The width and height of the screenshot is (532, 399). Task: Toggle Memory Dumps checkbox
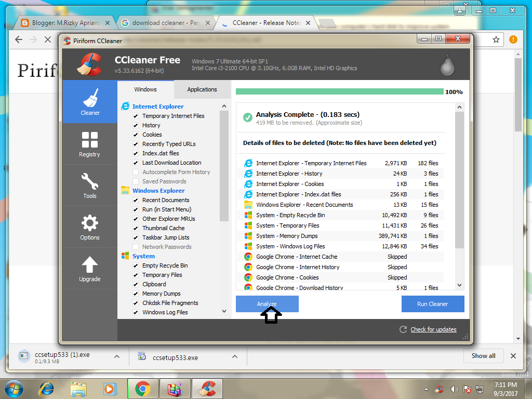136,294
